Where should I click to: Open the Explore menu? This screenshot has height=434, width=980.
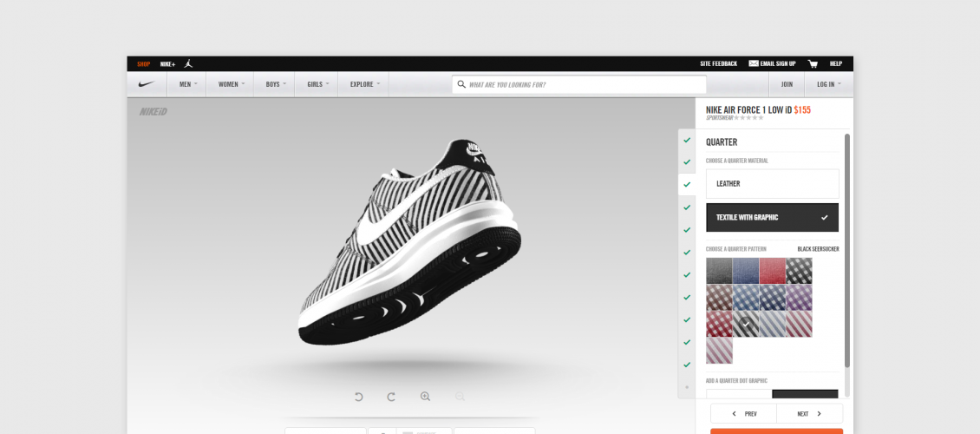pos(365,84)
